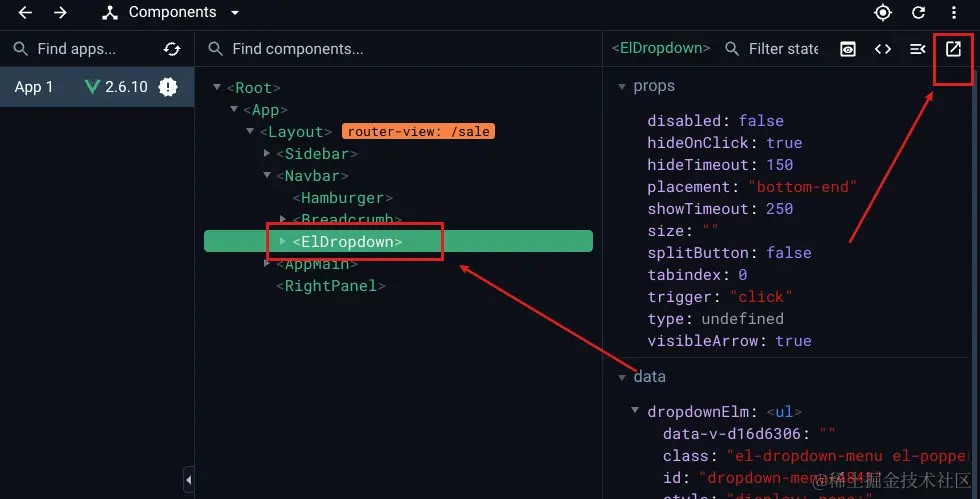Screen dimensions: 980x499
Task: Select the Navbar component
Action: [x=312, y=176]
